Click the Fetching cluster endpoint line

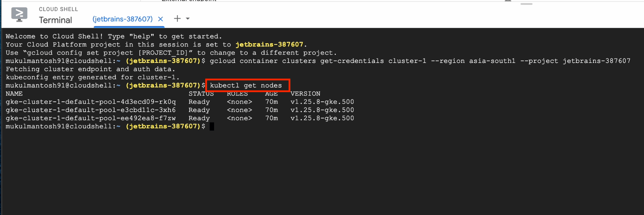pos(90,69)
